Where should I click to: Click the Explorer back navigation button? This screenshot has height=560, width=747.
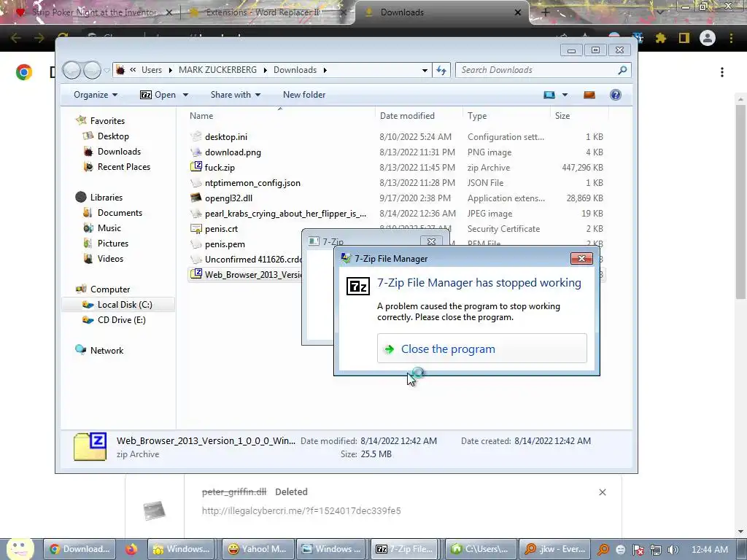pyautogui.click(x=71, y=70)
